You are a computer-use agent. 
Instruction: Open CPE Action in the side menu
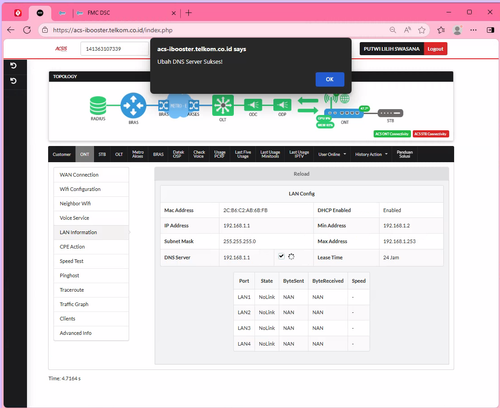tap(91, 247)
